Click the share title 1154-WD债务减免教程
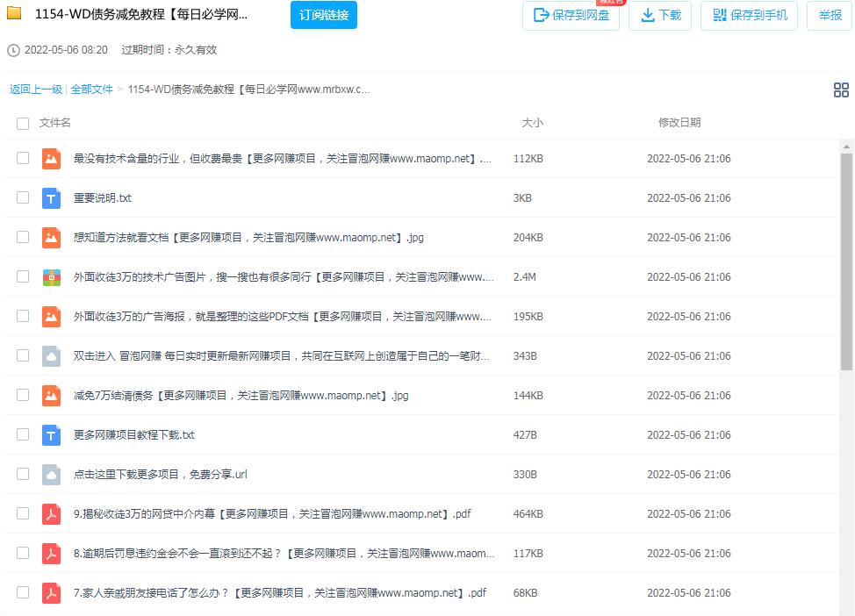The width and height of the screenshot is (855, 616). pos(141,14)
